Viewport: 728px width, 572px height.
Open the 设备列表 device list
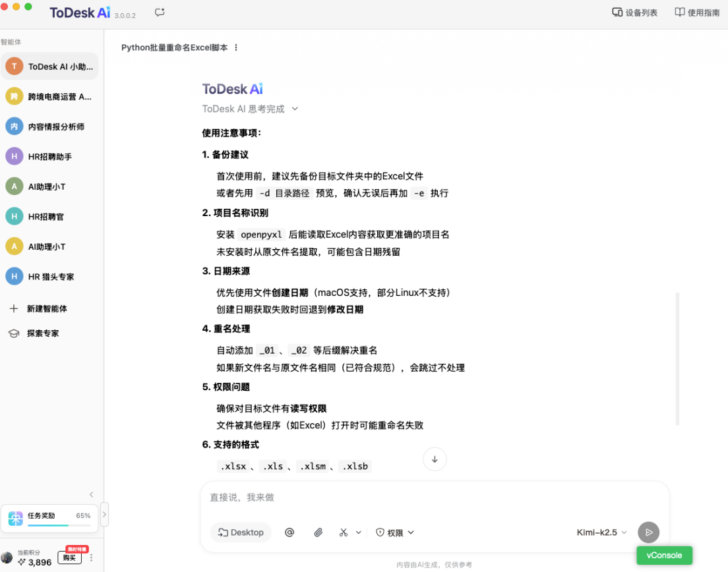click(634, 13)
